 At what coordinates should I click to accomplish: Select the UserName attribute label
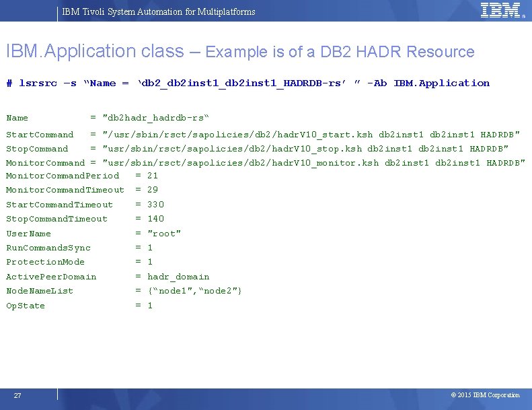click(x=28, y=234)
